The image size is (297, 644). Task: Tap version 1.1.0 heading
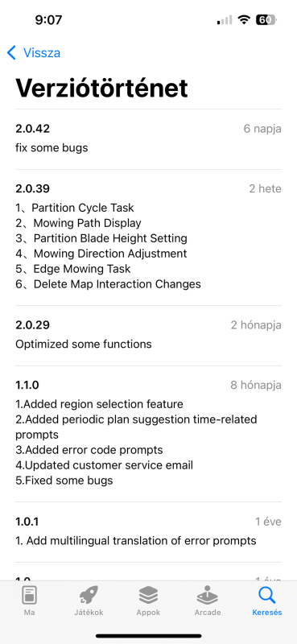click(x=27, y=385)
